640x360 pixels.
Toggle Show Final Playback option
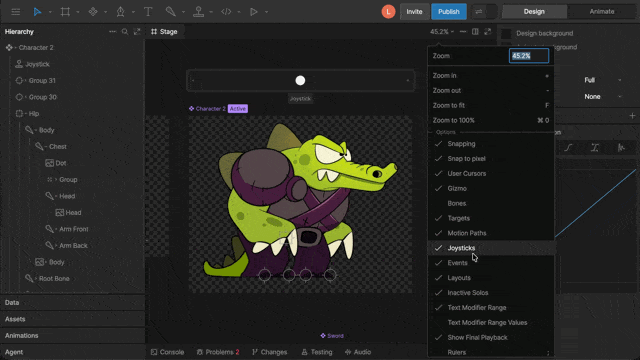[x=491, y=337]
